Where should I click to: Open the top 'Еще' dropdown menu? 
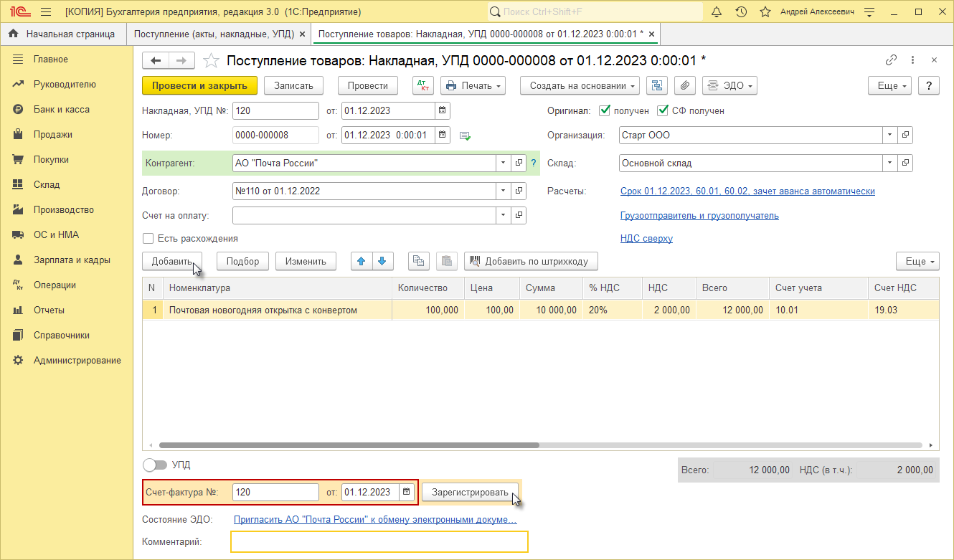point(889,85)
